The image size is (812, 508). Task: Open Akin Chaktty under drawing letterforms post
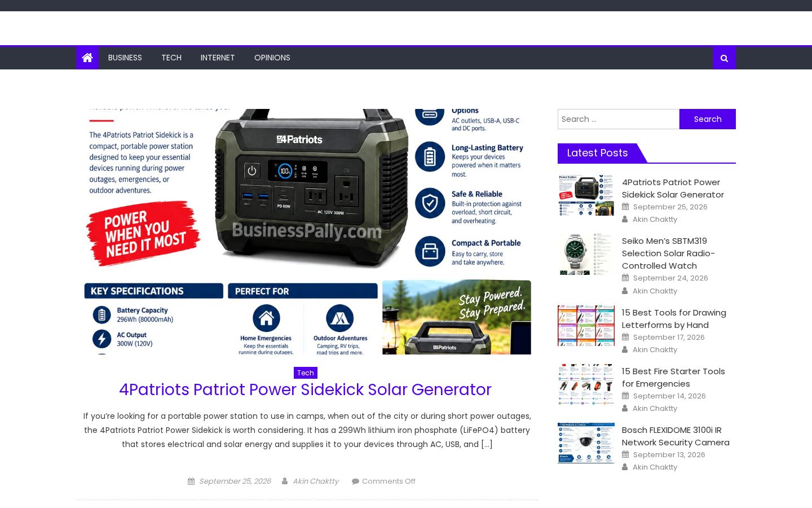(x=655, y=350)
